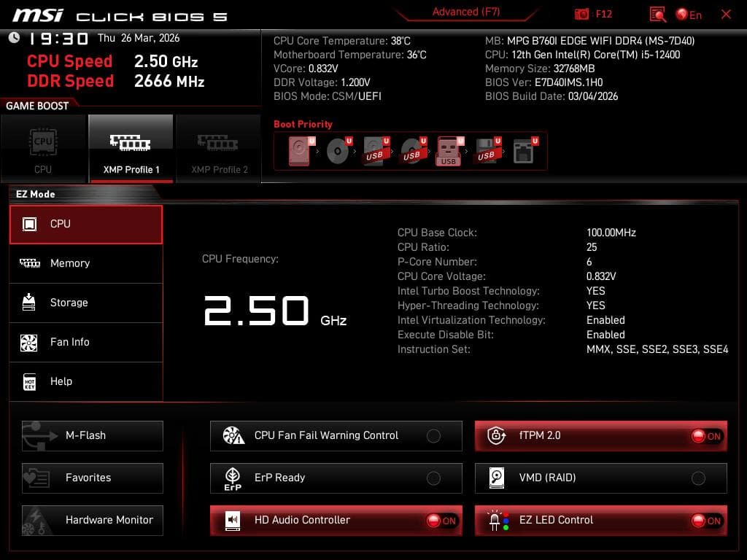Viewport: 747px width, 560px height.
Task: Select the USB key boot device icon
Action: (449, 152)
